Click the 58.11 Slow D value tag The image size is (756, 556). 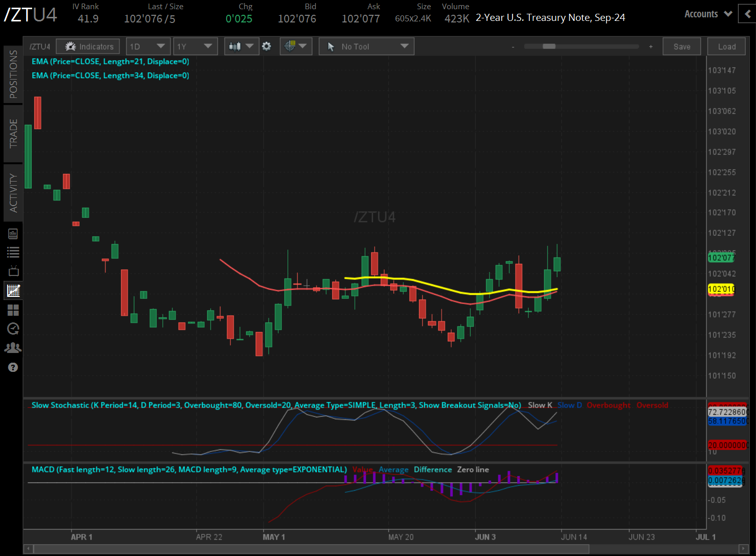tap(727, 421)
